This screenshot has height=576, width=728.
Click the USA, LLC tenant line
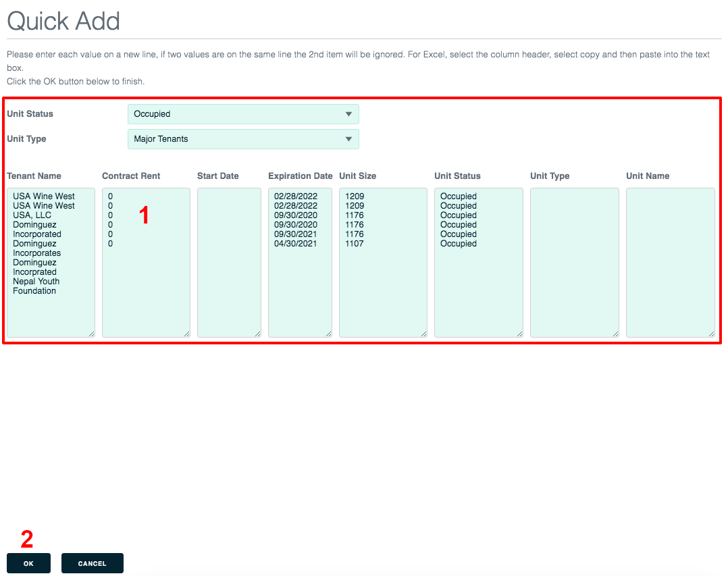click(x=32, y=215)
